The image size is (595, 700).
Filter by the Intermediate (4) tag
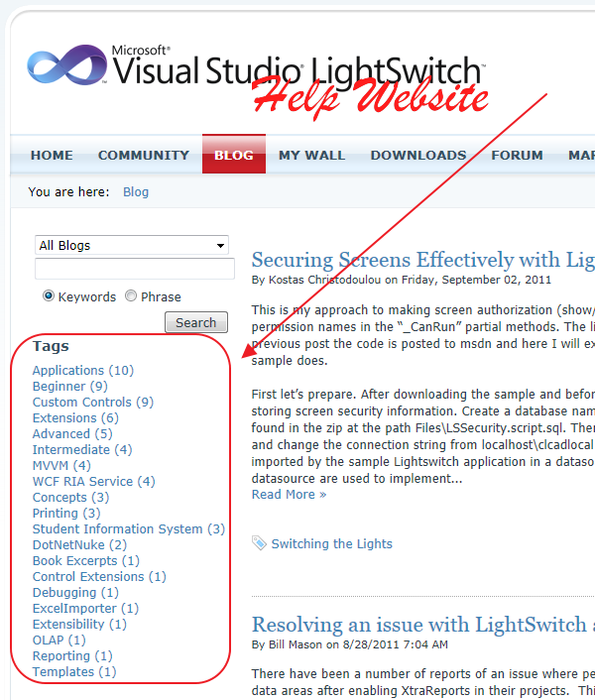82,449
